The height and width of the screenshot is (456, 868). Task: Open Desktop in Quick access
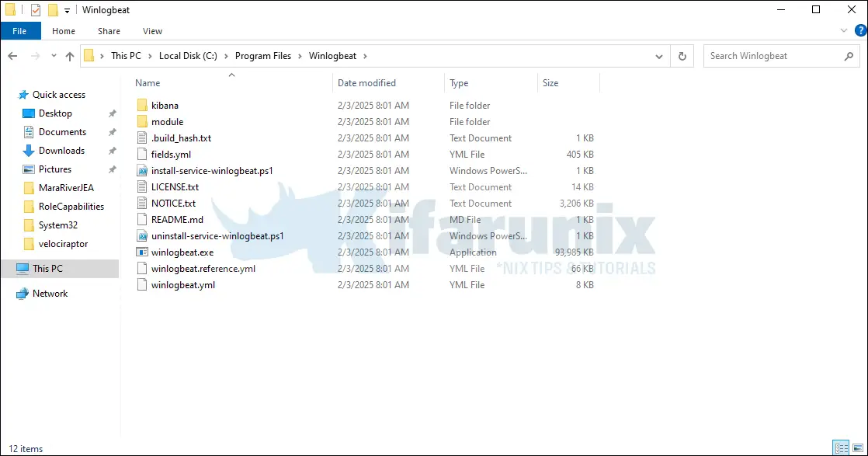(55, 113)
